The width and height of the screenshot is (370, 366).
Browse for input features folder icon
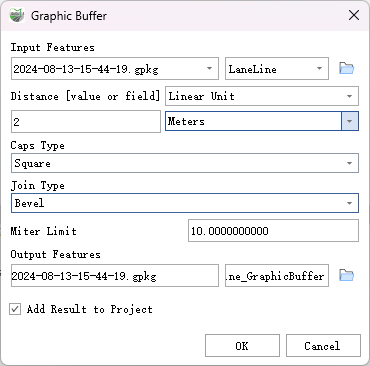(346, 68)
